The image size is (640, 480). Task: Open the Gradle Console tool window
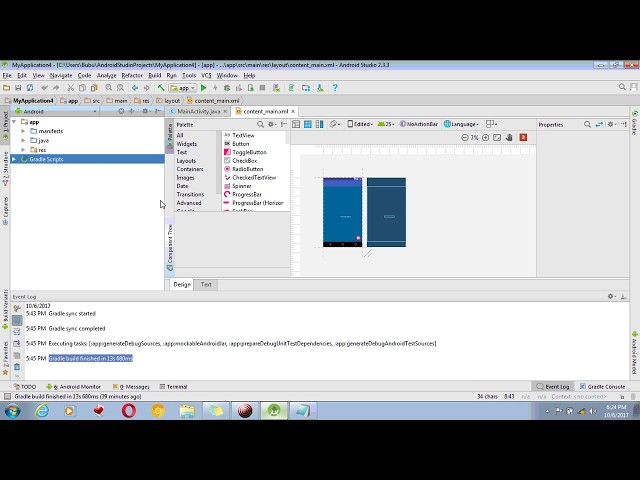point(605,386)
